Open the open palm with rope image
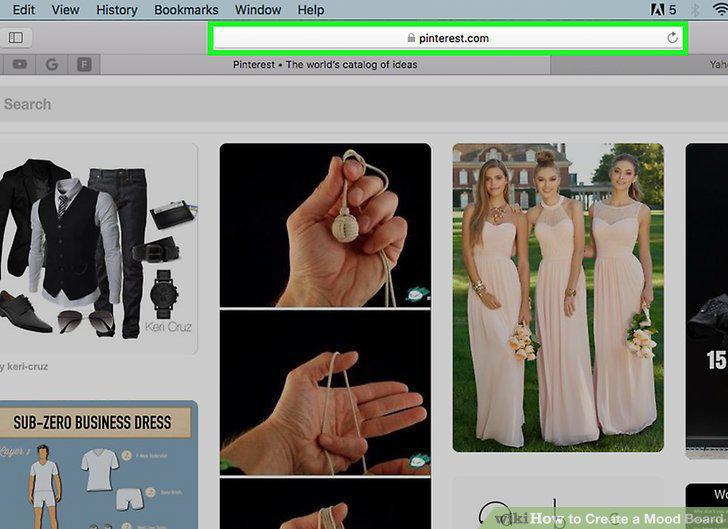 tap(325, 393)
